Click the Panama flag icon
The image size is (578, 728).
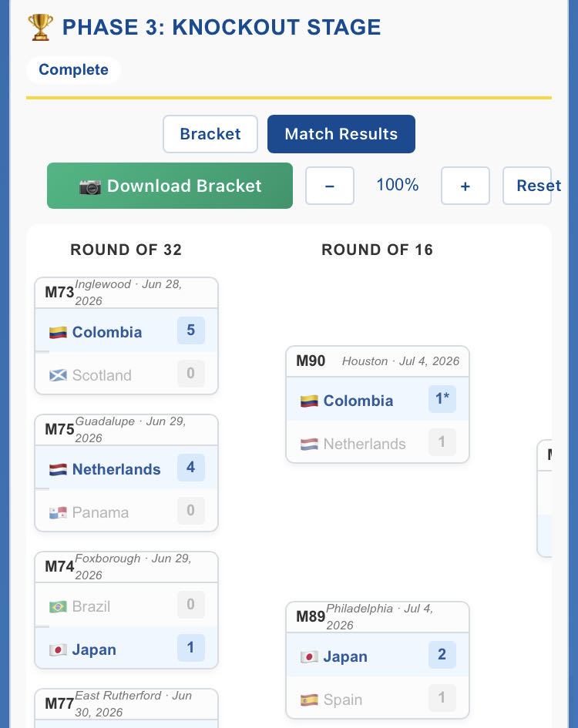[58, 512]
